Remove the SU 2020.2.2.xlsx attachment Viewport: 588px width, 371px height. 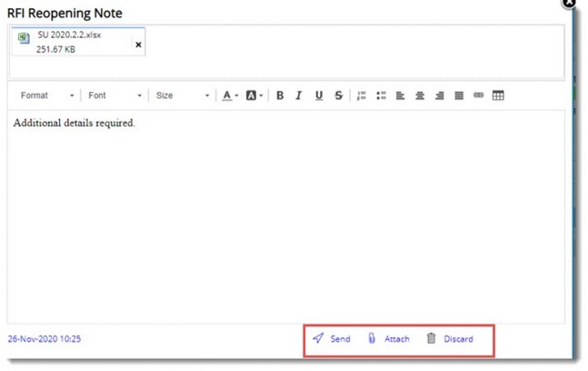pos(138,45)
